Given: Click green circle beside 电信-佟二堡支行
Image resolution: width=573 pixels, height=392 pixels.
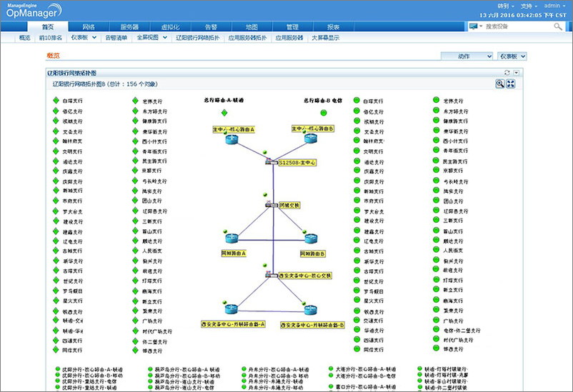Looking at the screenshot, I should point(436,329).
